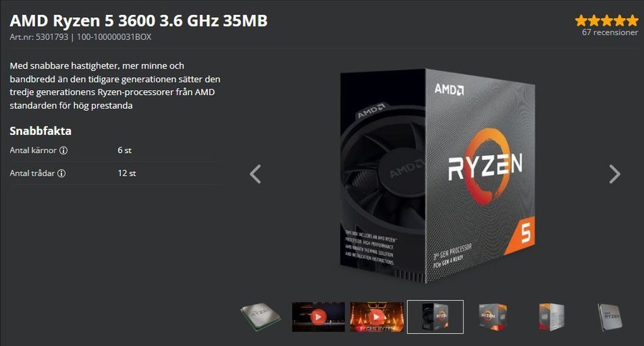Advance to the next product image arrow

615,174
